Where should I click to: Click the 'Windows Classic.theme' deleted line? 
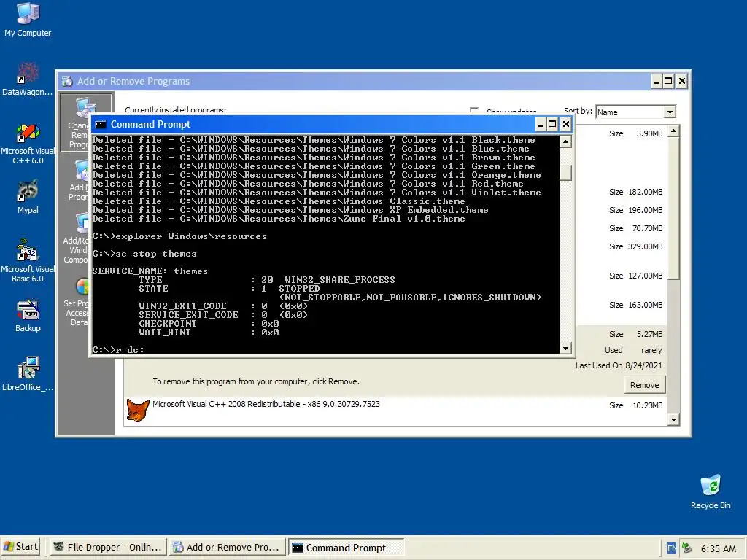click(279, 201)
